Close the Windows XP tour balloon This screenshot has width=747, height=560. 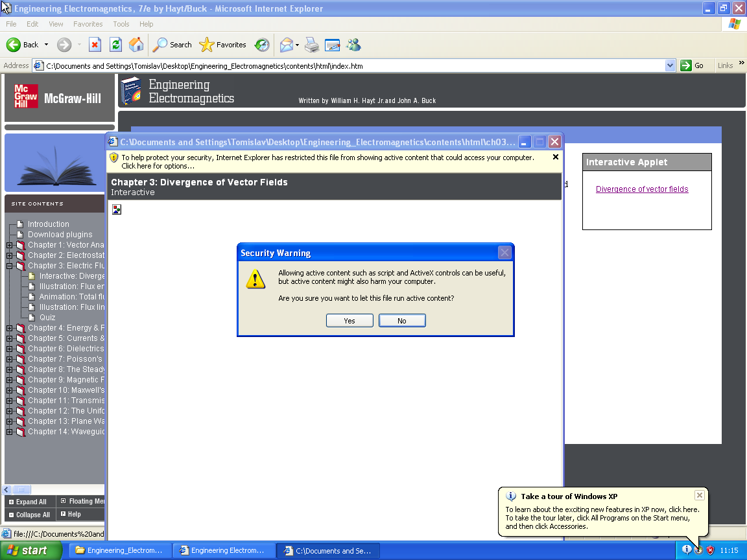coord(700,495)
